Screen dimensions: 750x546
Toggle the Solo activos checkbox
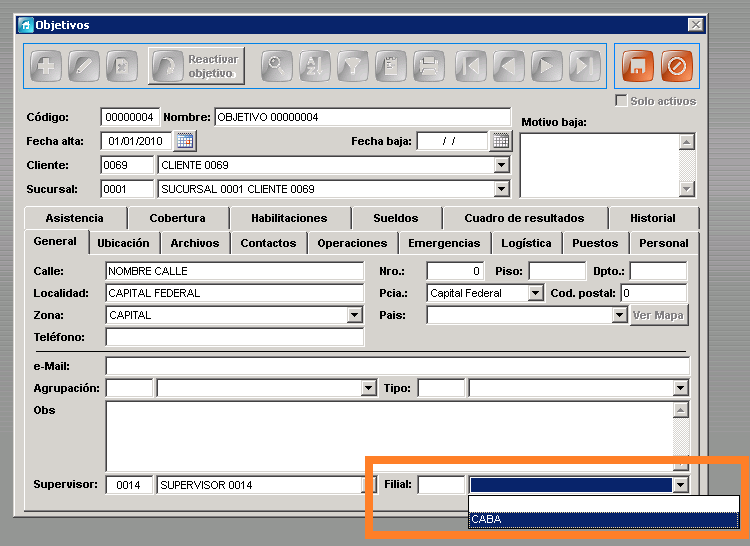pos(621,101)
